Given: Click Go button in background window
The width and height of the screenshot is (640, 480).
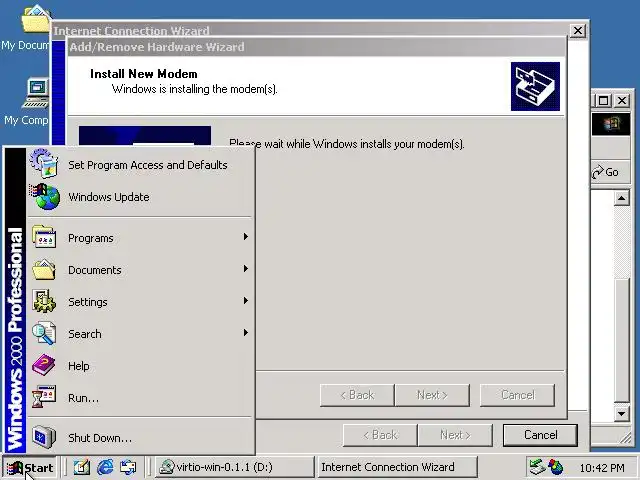Looking at the screenshot, I should (x=606, y=172).
